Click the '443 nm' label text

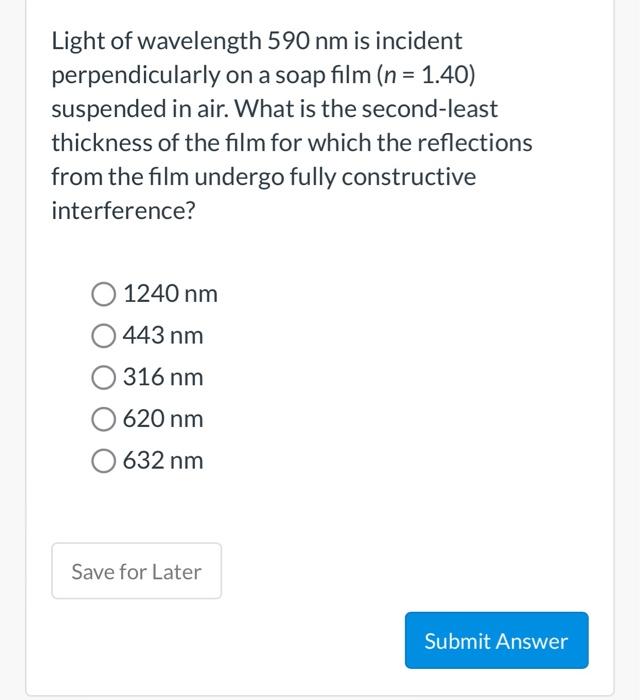[163, 336]
